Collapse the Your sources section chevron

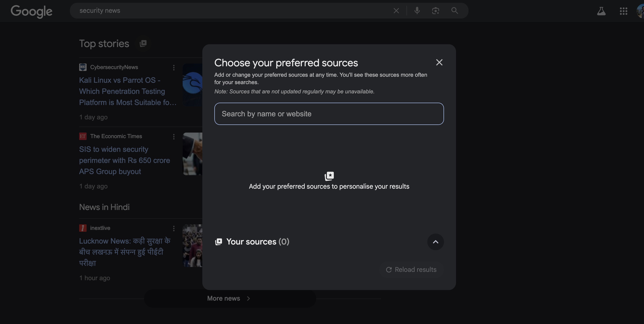pyautogui.click(x=435, y=242)
